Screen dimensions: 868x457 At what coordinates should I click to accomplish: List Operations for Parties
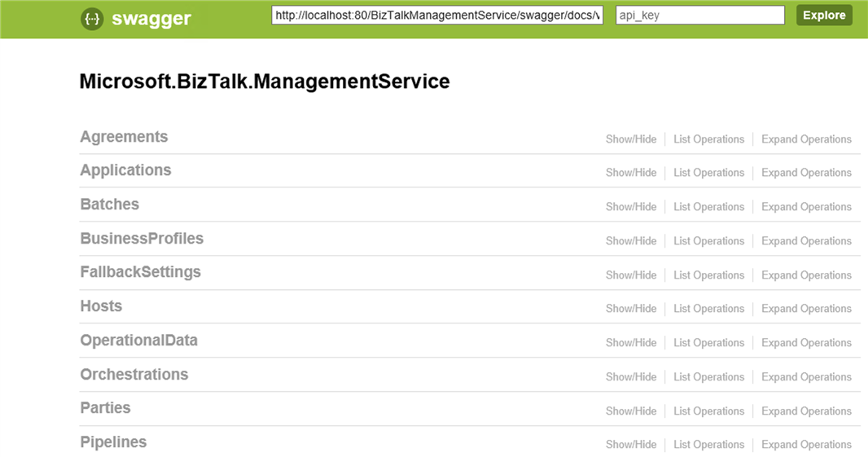(x=709, y=411)
